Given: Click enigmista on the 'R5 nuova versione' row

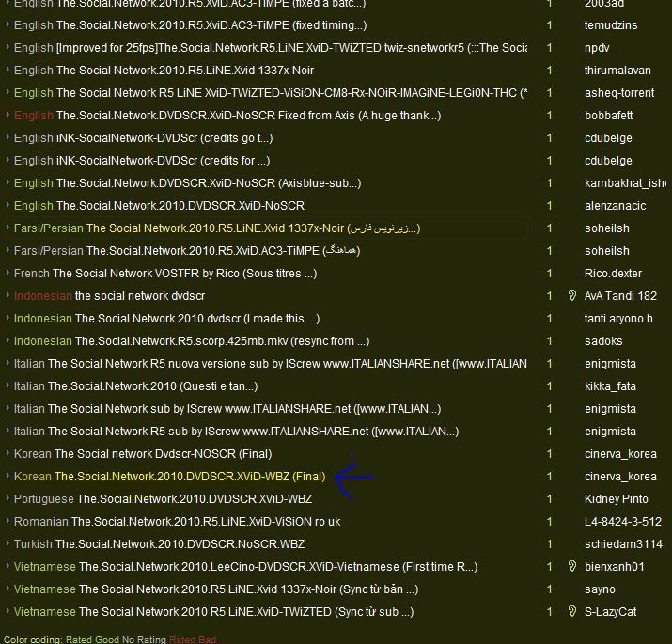Looking at the screenshot, I should point(610,364).
